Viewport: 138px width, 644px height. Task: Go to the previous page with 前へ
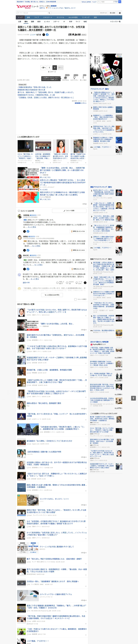coord(43,68)
